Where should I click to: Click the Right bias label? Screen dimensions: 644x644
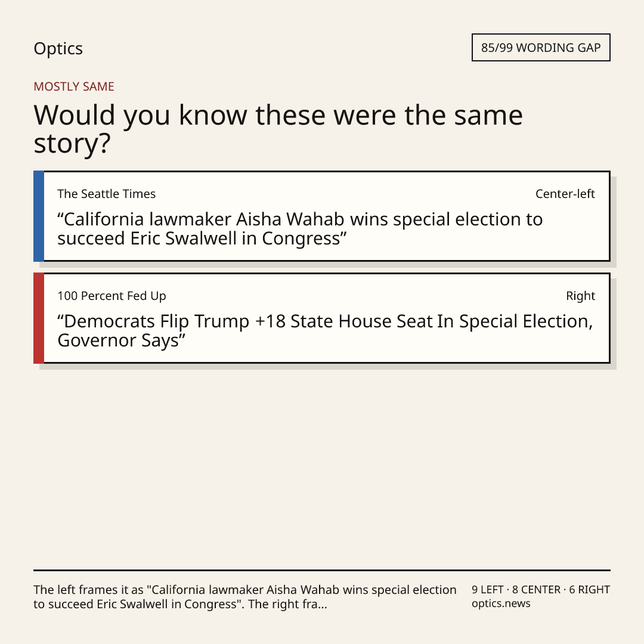point(580,296)
